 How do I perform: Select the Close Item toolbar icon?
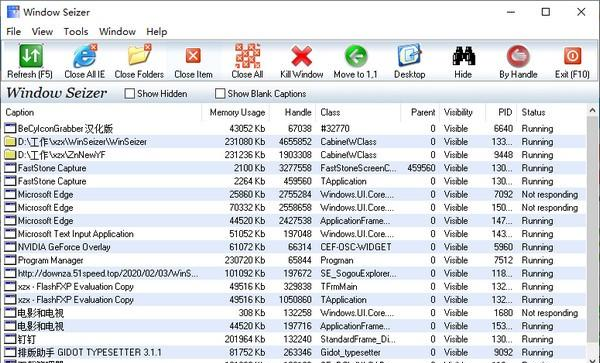click(193, 56)
